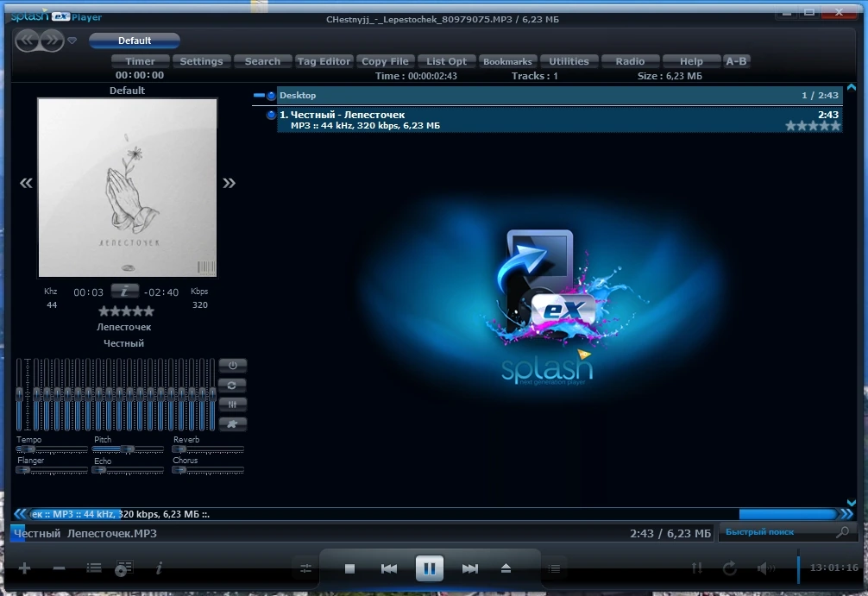Viewport: 868px width, 596px height.
Task: Add files with the plus icon
Action: pos(24,568)
